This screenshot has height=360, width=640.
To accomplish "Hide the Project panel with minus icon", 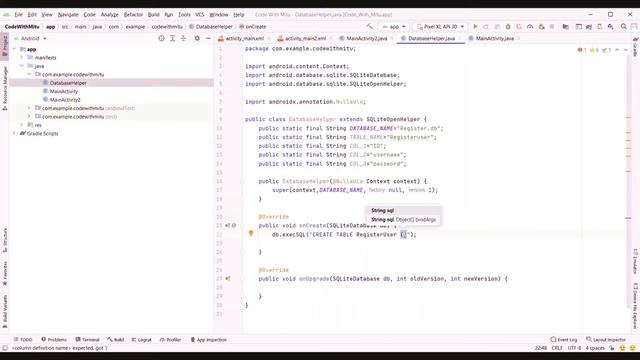I will click(208, 38).
